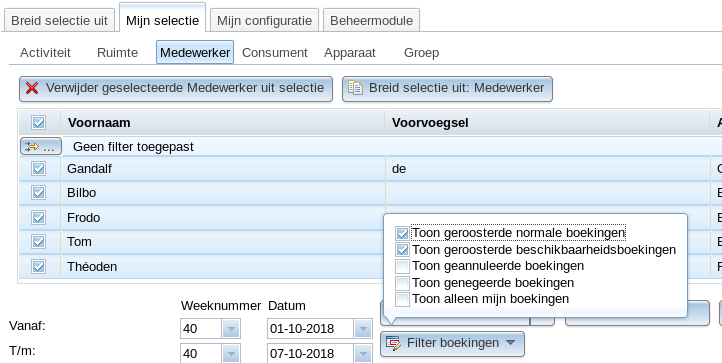The image size is (722, 363).
Task: Open Vanaf datum picker arrow
Action: [x=363, y=329]
